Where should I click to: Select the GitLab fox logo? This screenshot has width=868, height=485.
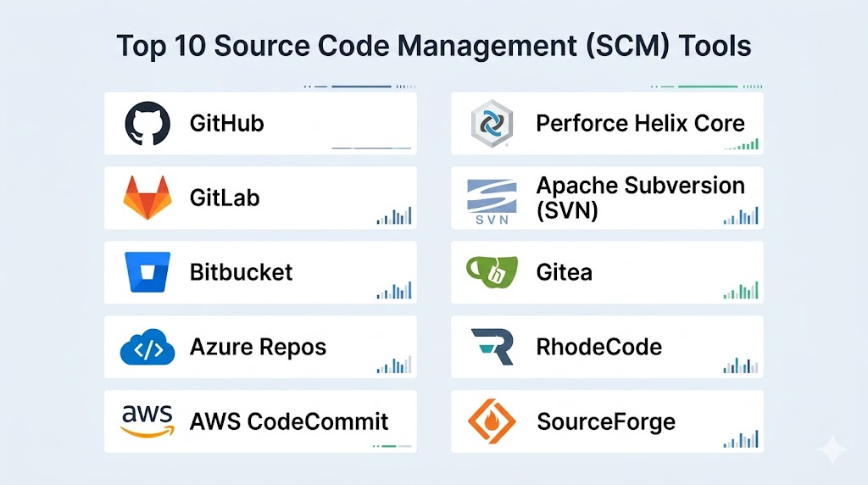click(x=147, y=198)
